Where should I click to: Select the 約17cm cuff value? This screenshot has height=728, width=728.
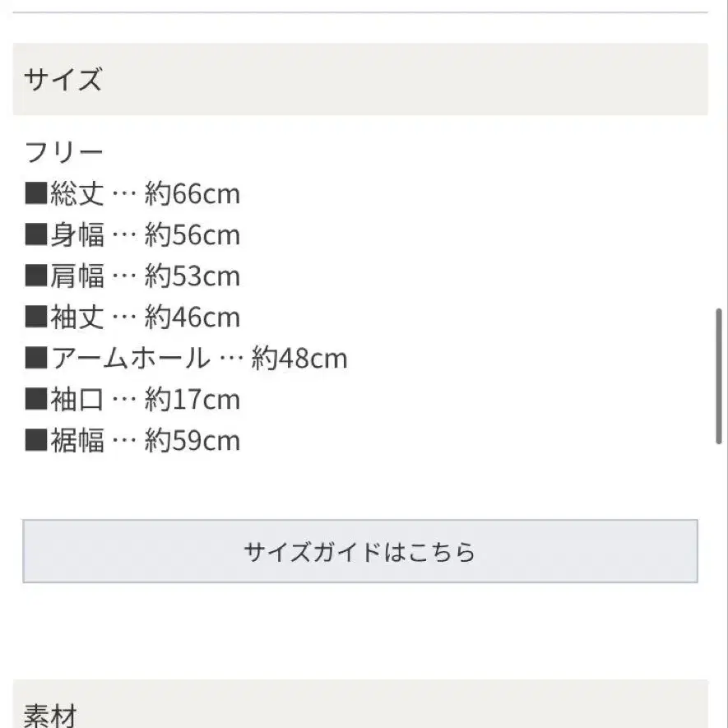tap(192, 400)
